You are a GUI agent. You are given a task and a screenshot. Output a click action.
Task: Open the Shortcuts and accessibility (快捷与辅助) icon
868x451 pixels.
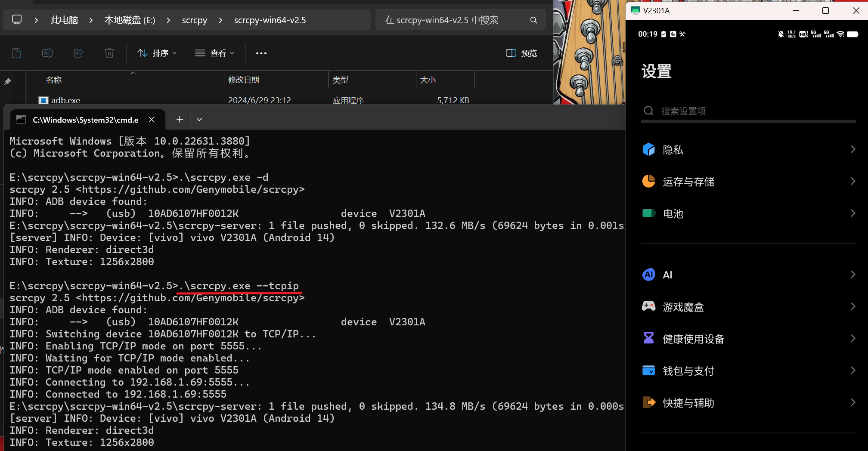pyautogui.click(x=649, y=402)
